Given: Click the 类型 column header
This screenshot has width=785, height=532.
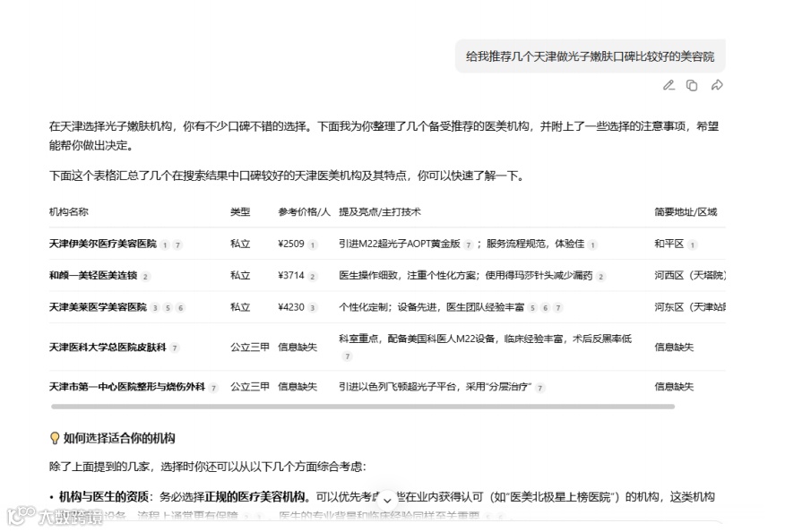Looking at the screenshot, I should (x=240, y=211).
